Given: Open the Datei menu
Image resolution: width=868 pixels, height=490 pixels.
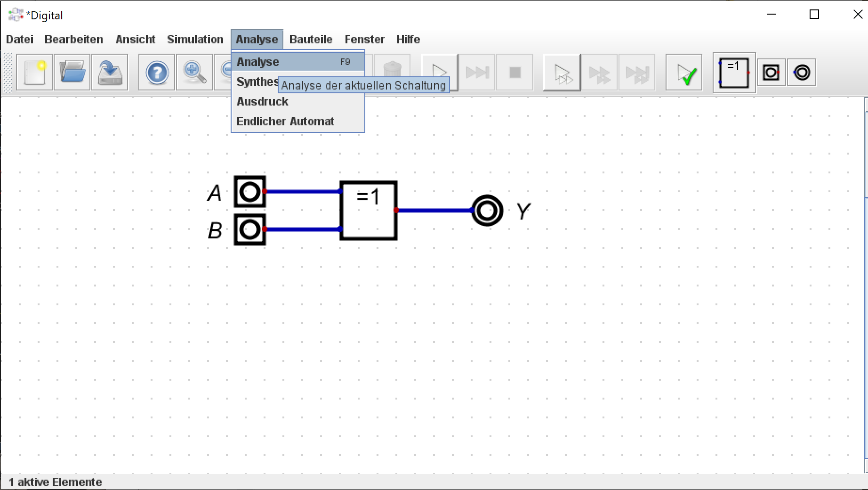Looking at the screenshot, I should (x=20, y=39).
